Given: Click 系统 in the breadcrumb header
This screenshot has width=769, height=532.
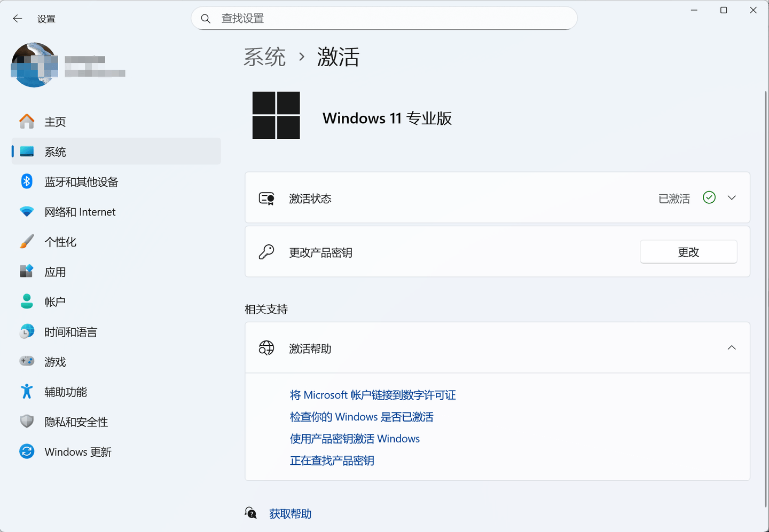Looking at the screenshot, I should click(x=265, y=57).
